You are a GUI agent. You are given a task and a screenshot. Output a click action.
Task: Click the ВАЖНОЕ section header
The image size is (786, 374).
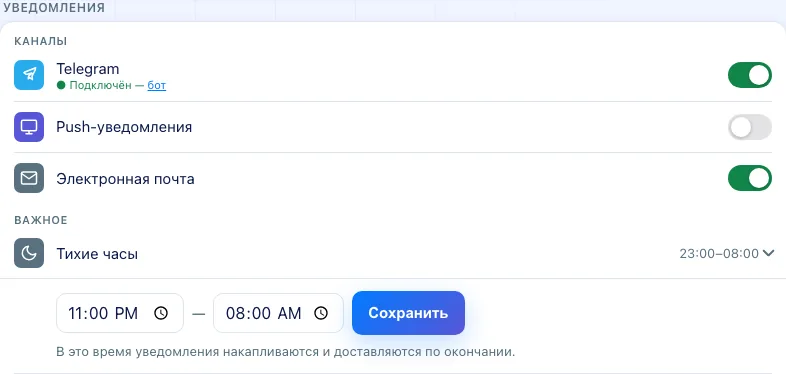click(41, 221)
